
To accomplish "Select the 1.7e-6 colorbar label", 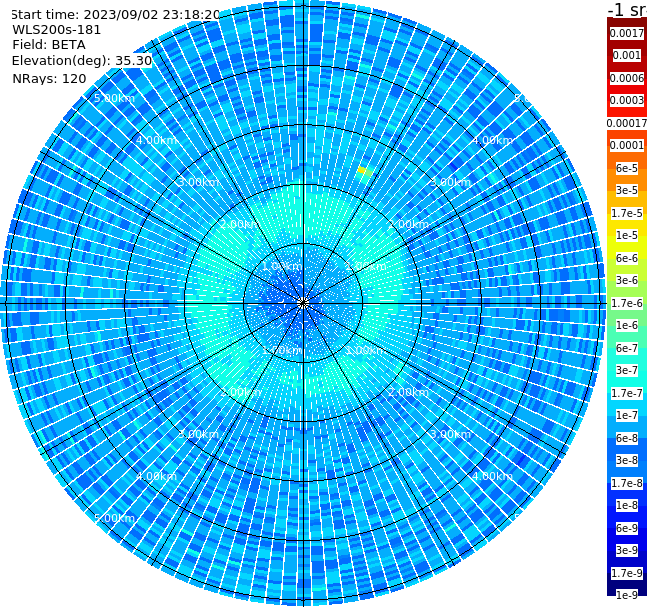I will coord(627,303).
